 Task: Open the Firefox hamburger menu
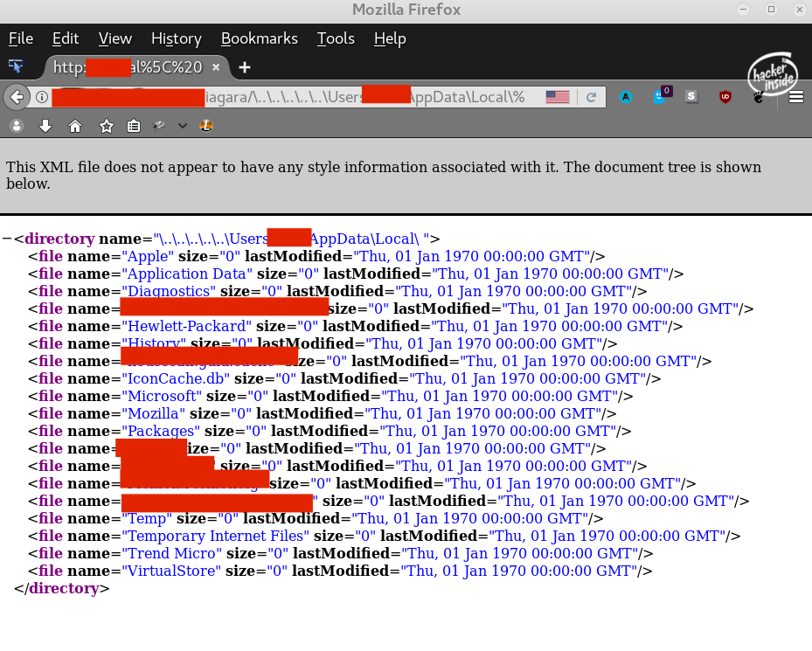[x=796, y=97]
